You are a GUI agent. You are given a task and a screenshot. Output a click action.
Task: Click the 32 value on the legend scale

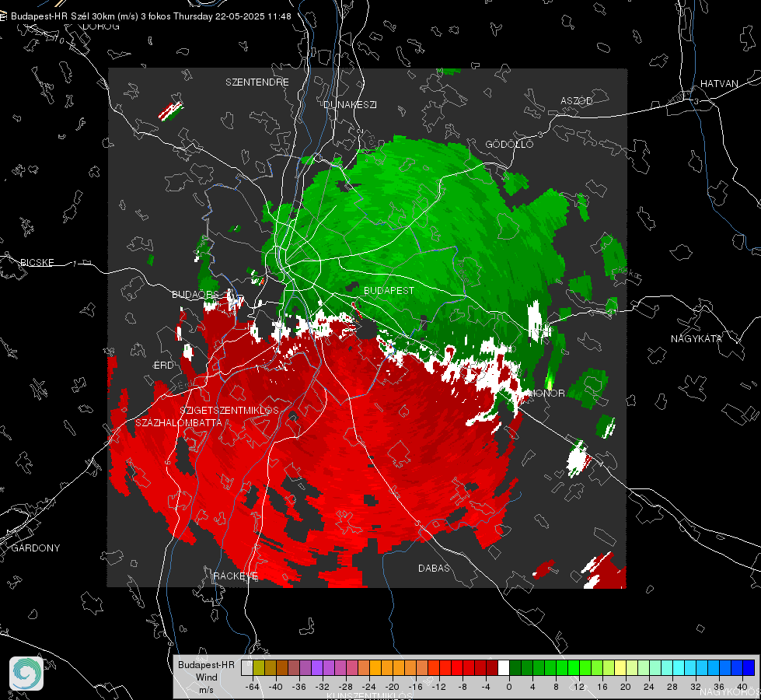696,687
